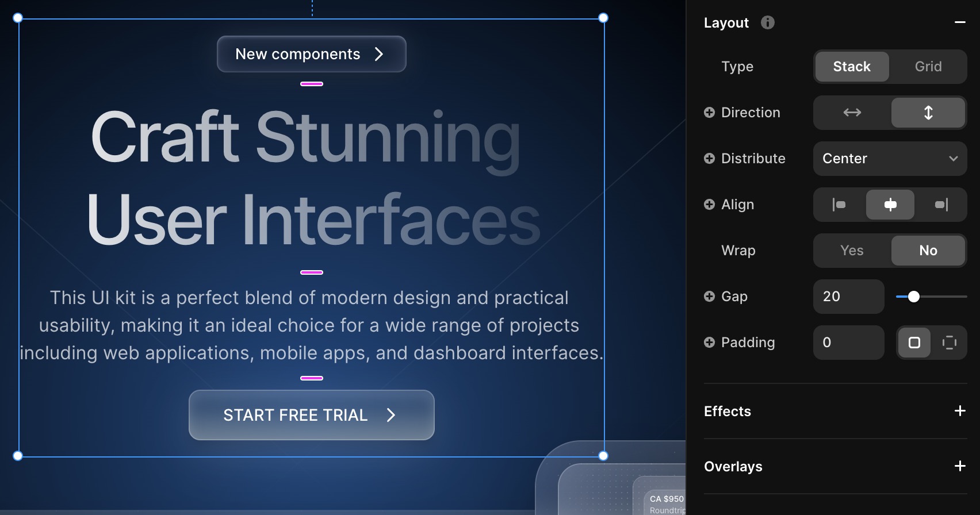
Task: Select per-side padding icon
Action: (949, 343)
